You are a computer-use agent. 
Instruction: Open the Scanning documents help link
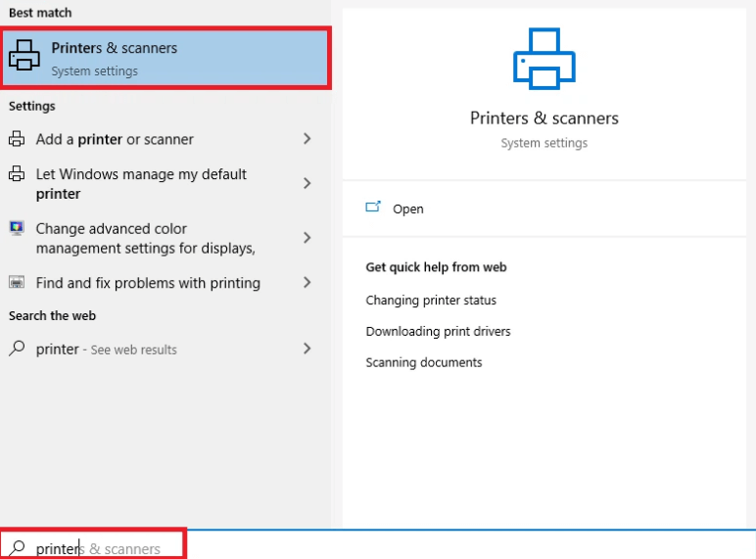point(424,362)
